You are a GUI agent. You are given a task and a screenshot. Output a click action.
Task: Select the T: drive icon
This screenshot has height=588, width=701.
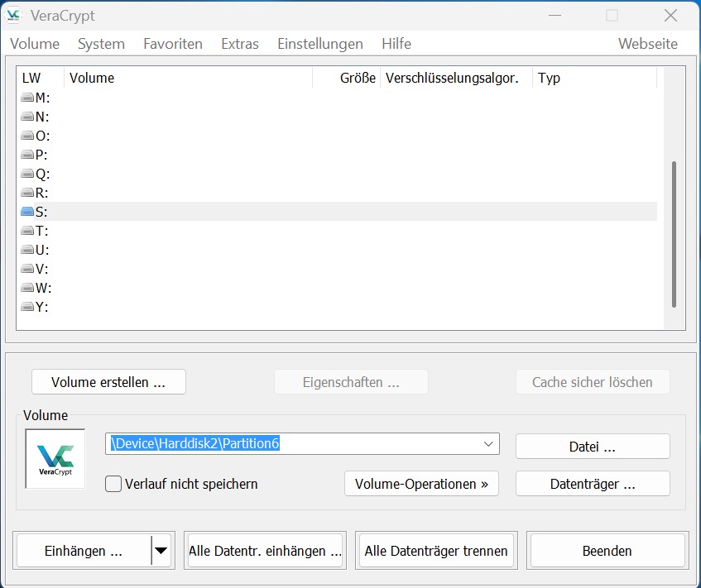(x=27, y=231)
